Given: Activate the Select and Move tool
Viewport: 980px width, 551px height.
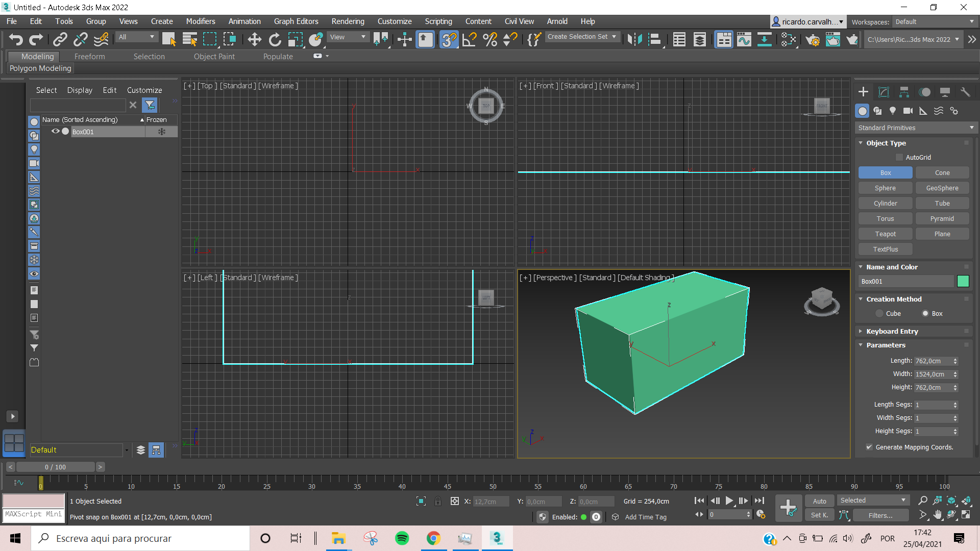Looking at the screenshot, I should 254,39.
